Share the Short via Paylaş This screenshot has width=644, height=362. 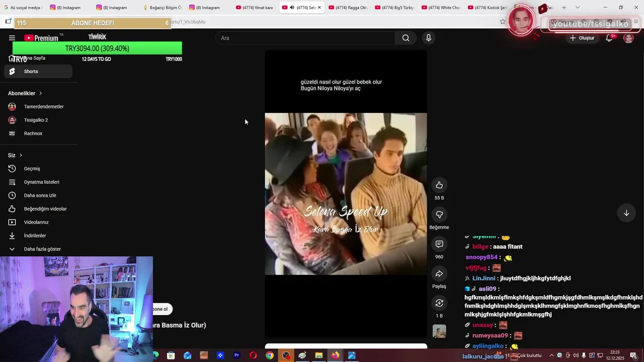tap(439, 274)
